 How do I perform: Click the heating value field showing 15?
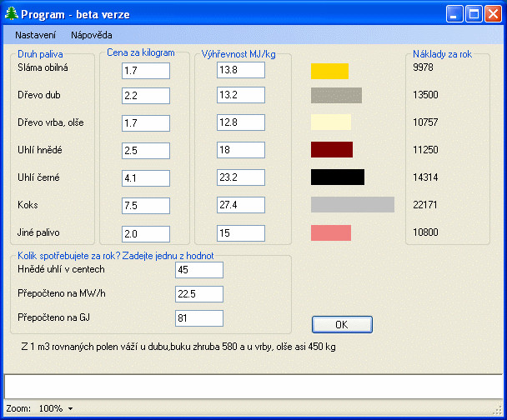(241, 233)
